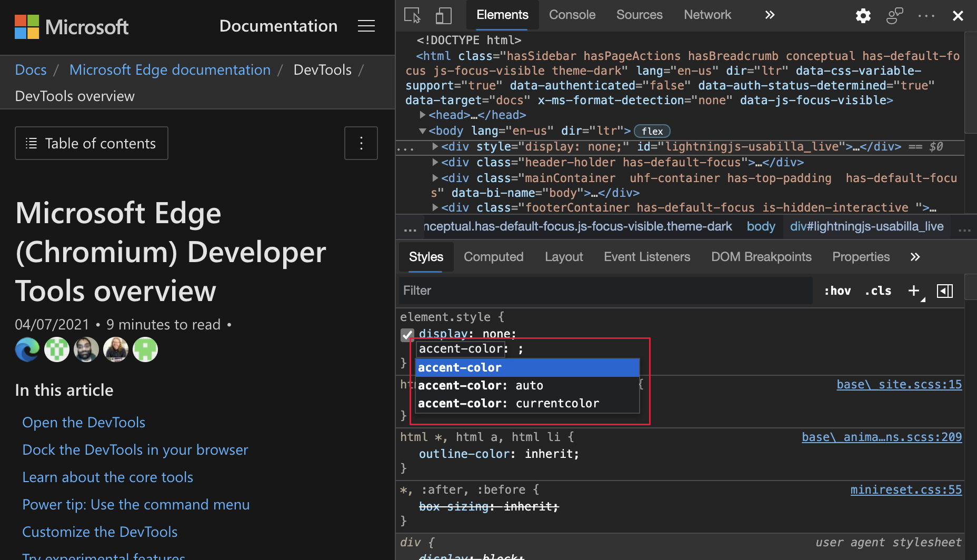This screenshot has width=977, height=560.
Task: Open the page actions vertical dots button
Action: click(x=361, y=143)
